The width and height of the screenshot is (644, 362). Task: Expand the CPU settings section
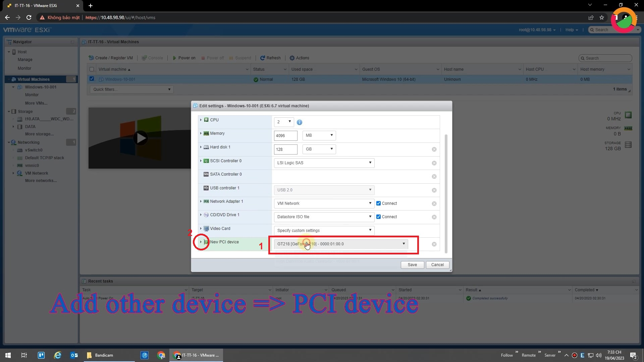click(201, 120)
